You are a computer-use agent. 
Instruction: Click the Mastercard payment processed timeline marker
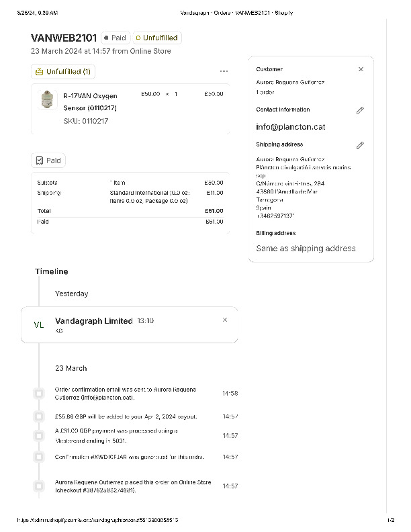[x=39, y=435]
